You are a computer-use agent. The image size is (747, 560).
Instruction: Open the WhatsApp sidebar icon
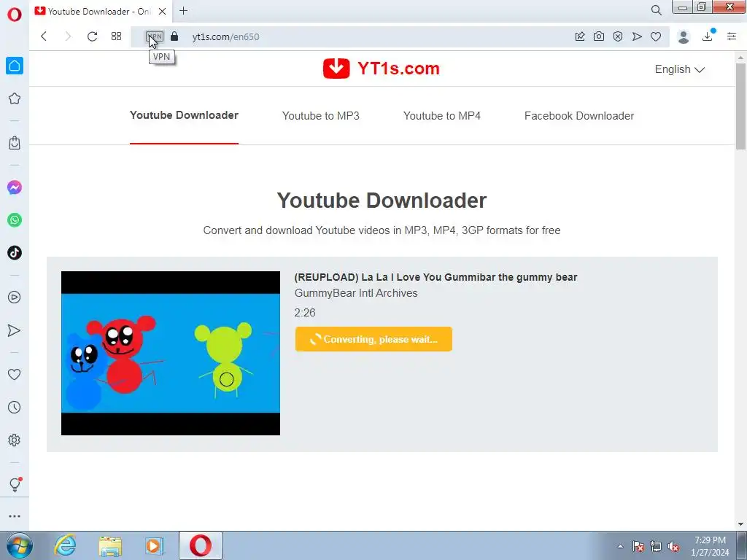pyautogui.click(x=15, y=220)
